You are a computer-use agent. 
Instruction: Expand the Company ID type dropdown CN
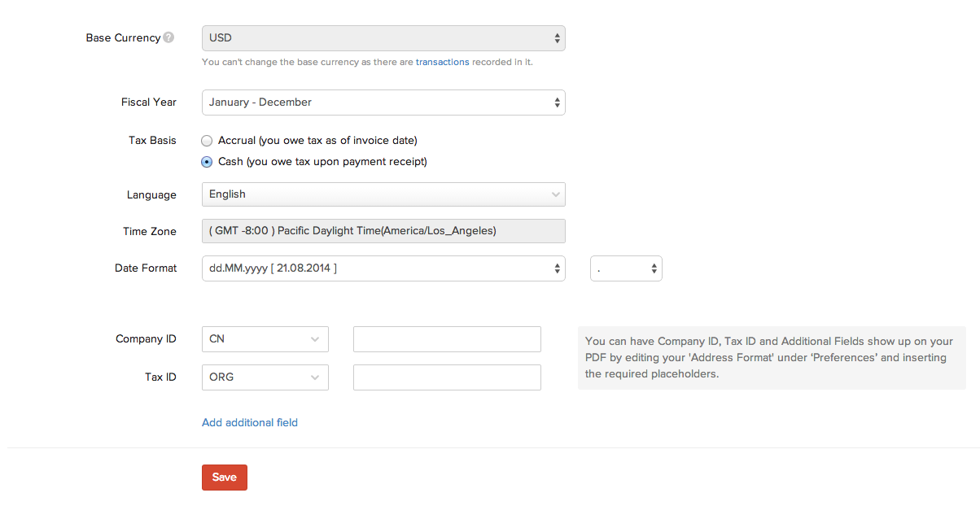[265, 339]
